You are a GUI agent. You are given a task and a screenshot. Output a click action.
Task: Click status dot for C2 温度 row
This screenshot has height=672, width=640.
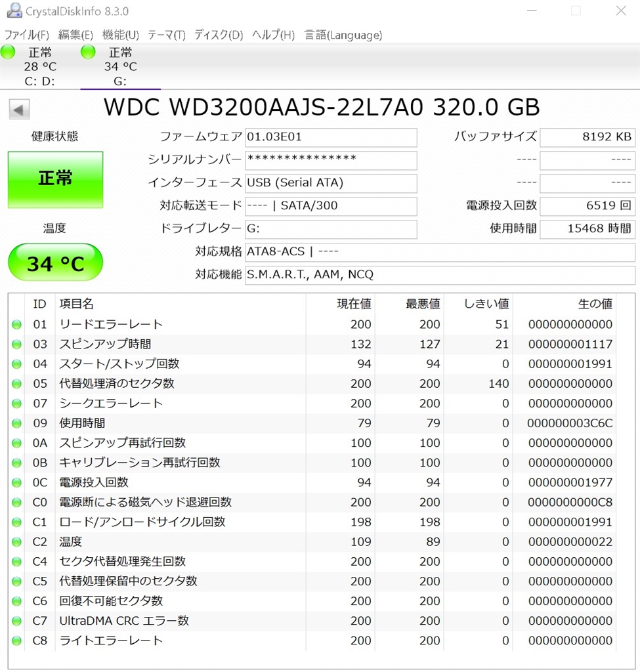(16, 542)
